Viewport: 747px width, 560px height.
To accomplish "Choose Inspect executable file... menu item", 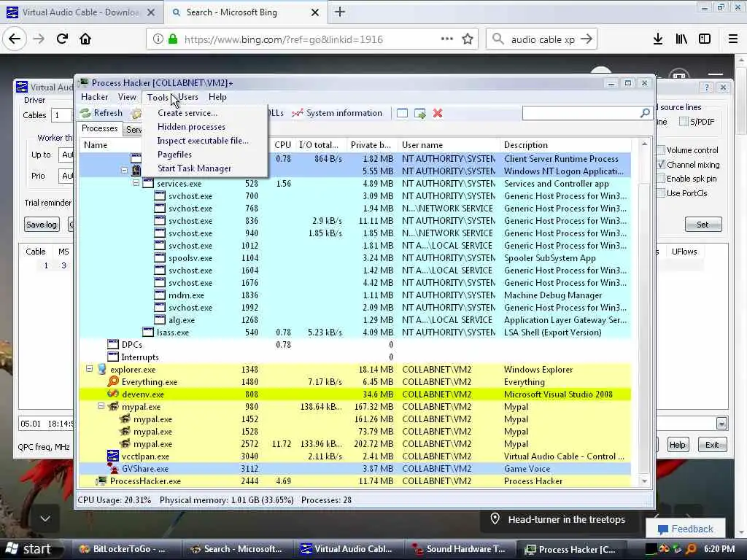I will coord(205,141).
